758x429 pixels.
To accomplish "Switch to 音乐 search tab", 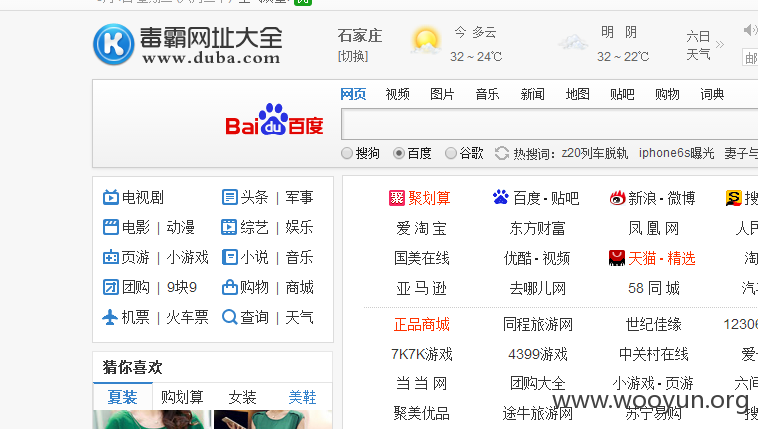I will click(487, 94).
